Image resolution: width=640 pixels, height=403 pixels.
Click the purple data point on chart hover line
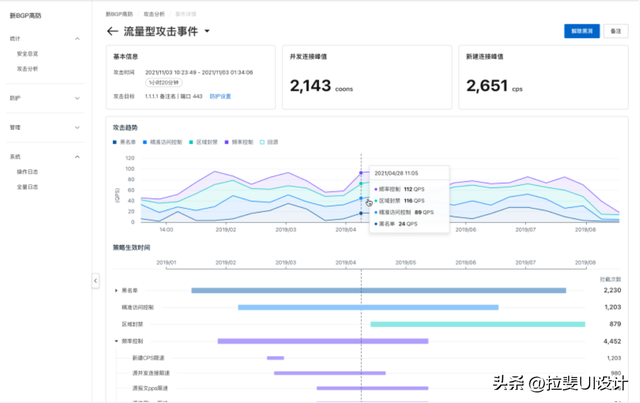coord(361,173)
